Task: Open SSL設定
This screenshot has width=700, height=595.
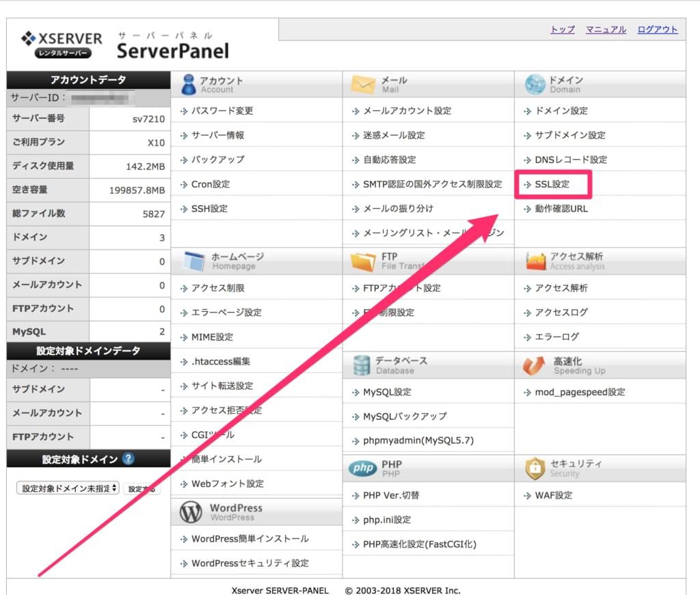Action: point(552,184)
